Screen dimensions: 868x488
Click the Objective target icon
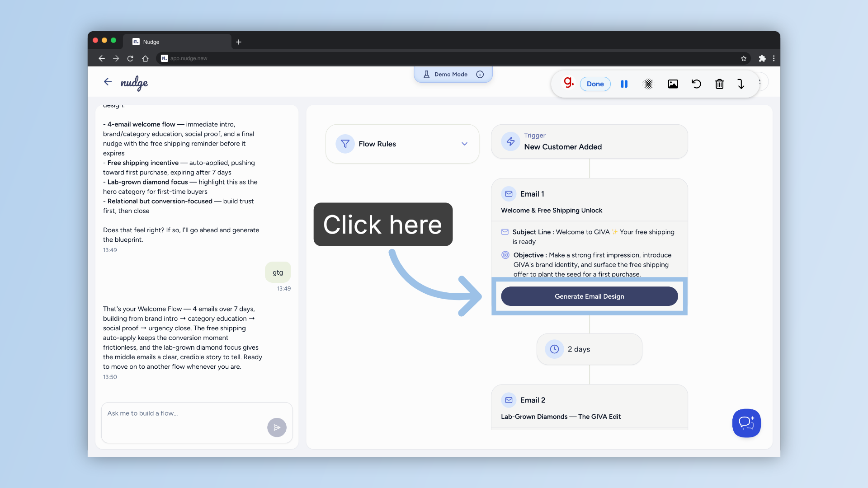505,255
